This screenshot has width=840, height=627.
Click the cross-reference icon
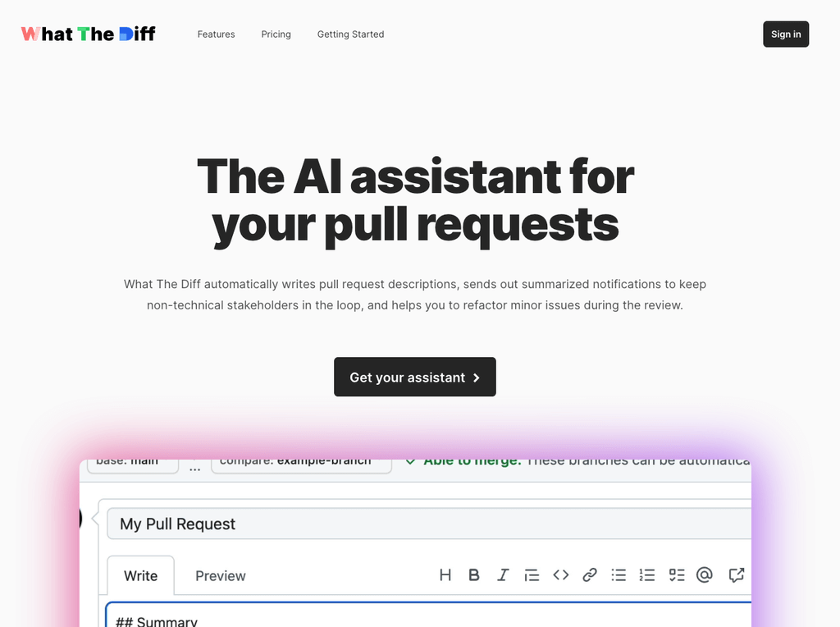(x=737, y=575)
